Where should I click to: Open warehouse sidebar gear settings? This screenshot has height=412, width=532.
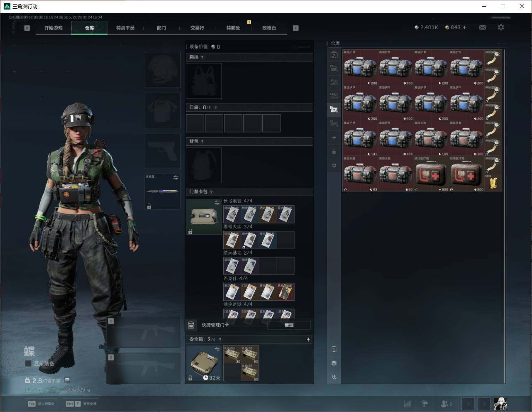334,165
